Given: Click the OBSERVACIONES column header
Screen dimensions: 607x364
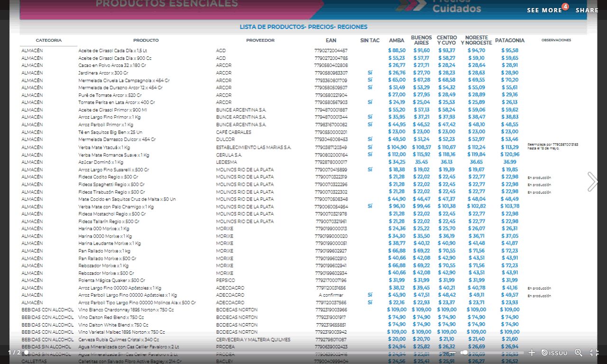Looking at the screenshot, I should pyautogui.click(x=556, y=40).
